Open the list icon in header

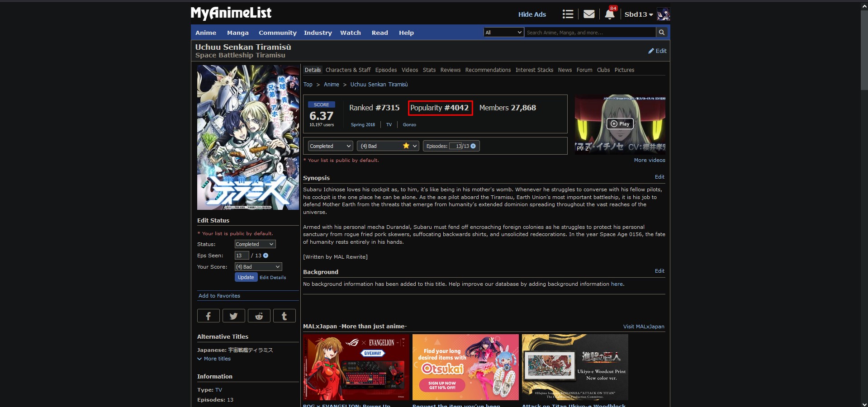[568, 14]
